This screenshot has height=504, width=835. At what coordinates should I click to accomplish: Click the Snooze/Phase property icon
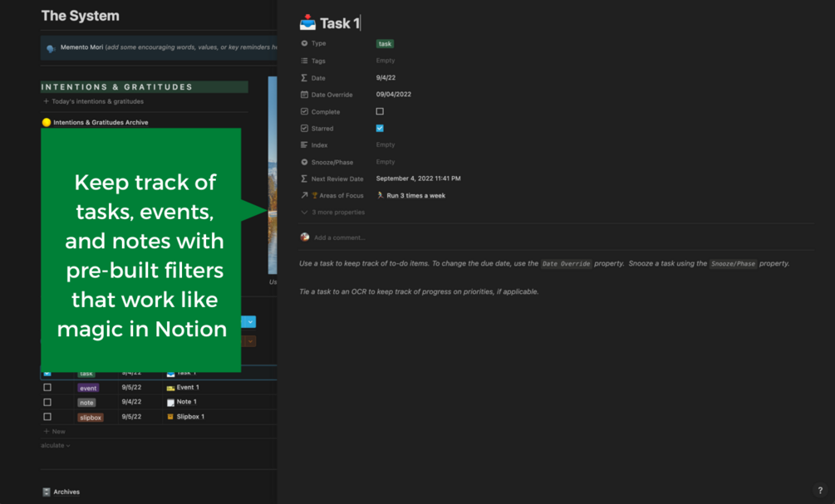pyautogui.click(x=304, y=162)
